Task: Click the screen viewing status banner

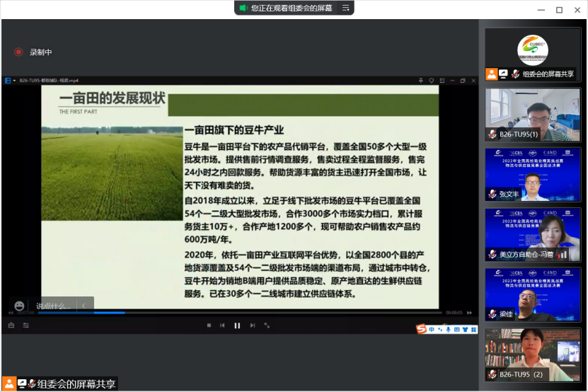Action: [289, 8]
